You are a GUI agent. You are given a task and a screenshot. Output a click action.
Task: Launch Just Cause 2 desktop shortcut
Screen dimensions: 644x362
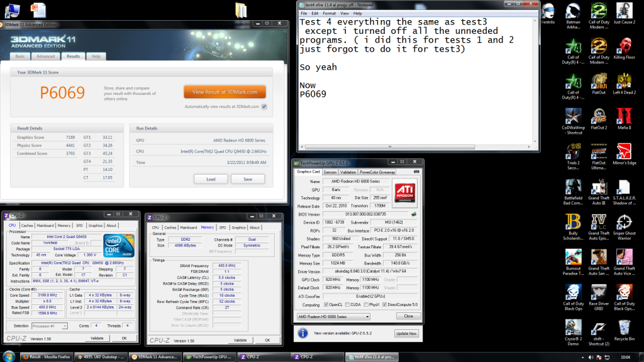(x=624, y=13)
